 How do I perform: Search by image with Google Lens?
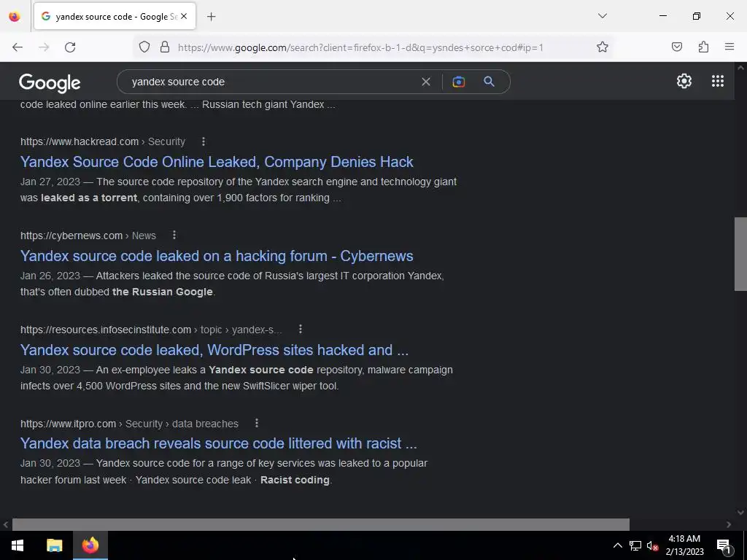[x=458, y=82]
